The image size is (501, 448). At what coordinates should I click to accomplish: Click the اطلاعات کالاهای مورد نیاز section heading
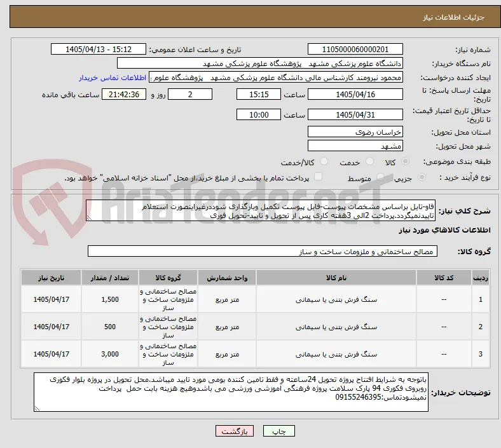[444, 230]
